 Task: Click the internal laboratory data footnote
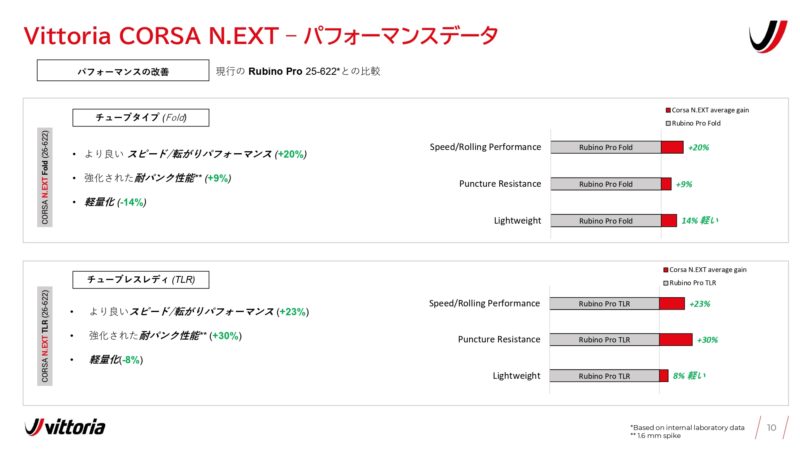click(x=687, y=427)
